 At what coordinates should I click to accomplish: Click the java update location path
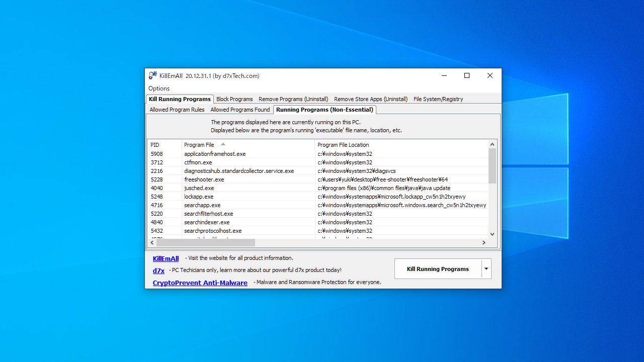click(384, 188)
